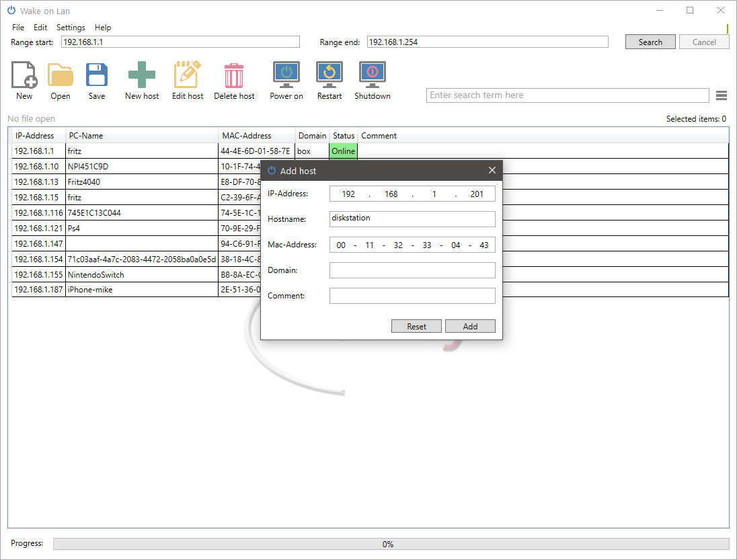
Task: Click the Cancel button
Action: pos(703,42)
